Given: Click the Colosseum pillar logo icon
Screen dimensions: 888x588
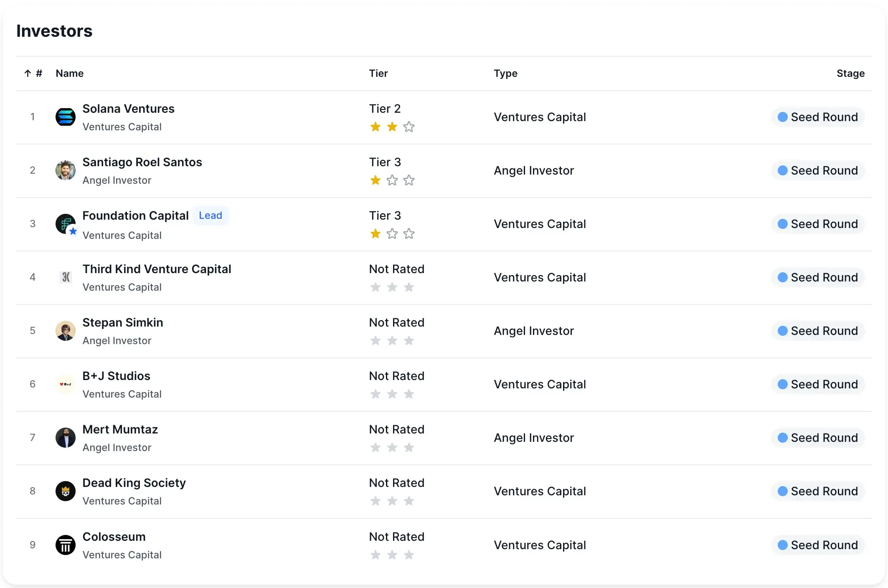Looking at the screenshot, I should click(x=66, y=545).
